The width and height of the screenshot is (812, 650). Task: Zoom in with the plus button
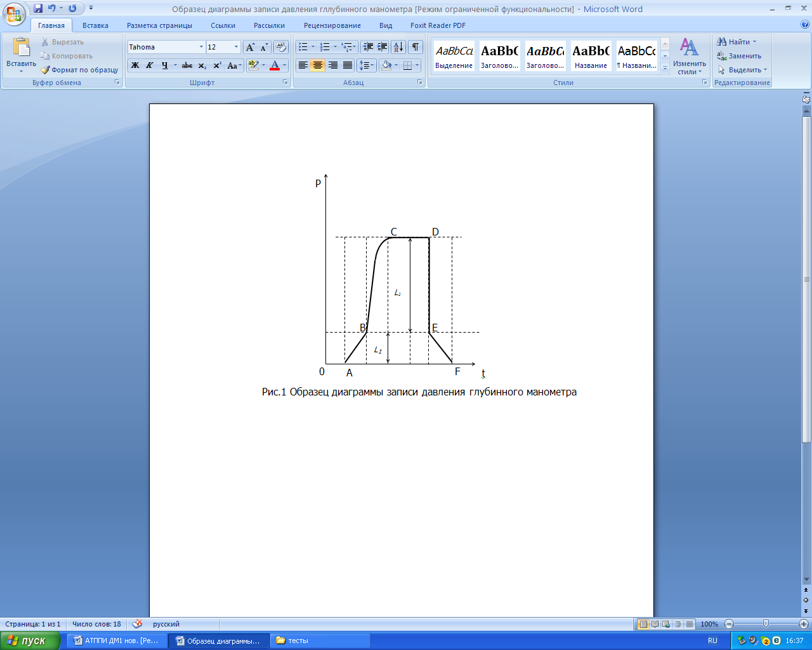pos(803,624)
